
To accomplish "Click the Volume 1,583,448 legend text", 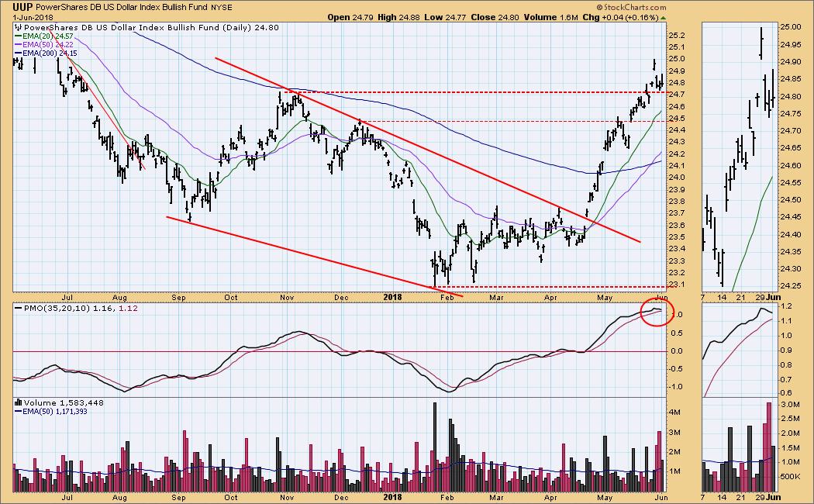I will (x=64, y=402).
